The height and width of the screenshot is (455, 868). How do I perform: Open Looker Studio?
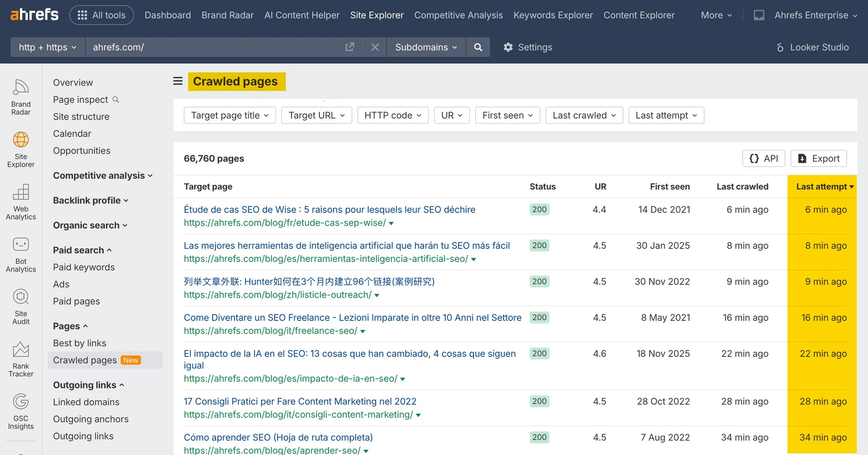point(813,47)
